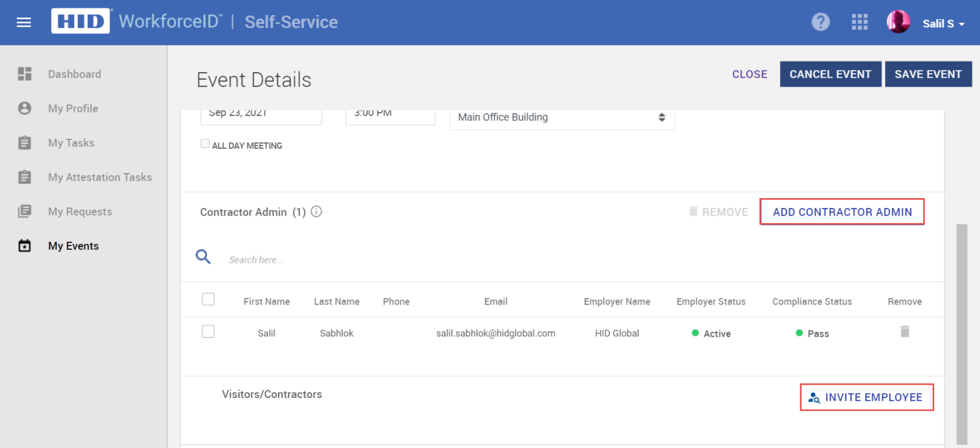Click the Pass compliance status cell

813,334
